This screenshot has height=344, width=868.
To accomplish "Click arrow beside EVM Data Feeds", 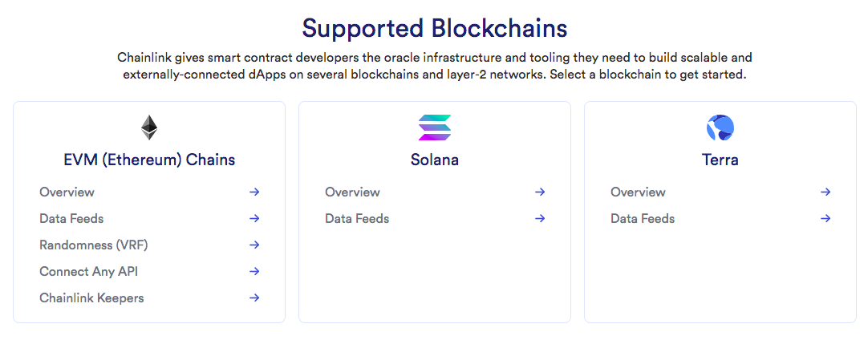I will (x=254, y=218).
